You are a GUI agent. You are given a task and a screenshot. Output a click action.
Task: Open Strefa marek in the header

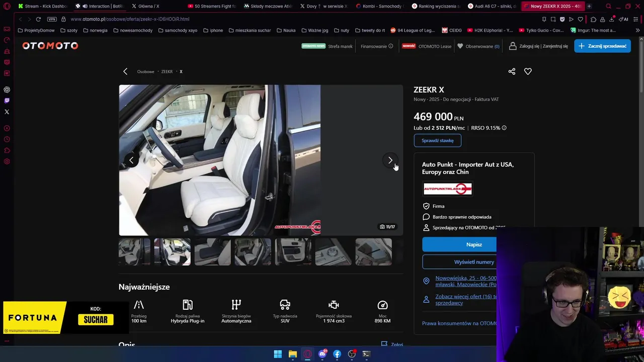coord(327,46)
